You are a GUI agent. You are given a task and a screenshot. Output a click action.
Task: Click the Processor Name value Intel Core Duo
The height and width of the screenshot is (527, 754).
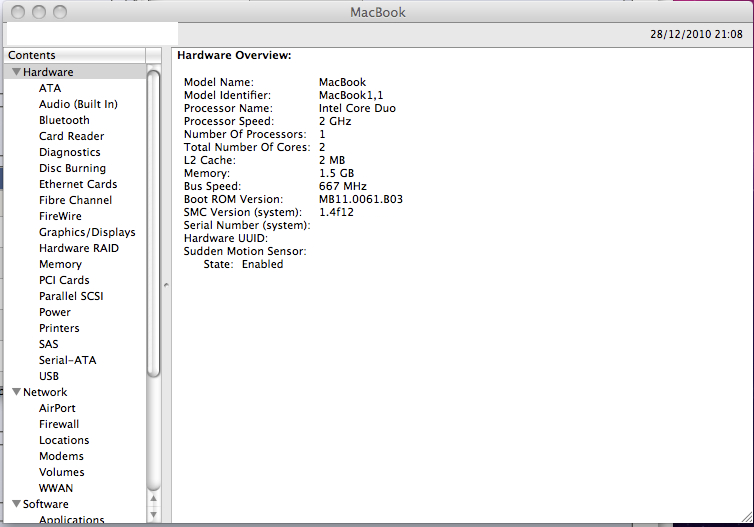pos(357,108)
